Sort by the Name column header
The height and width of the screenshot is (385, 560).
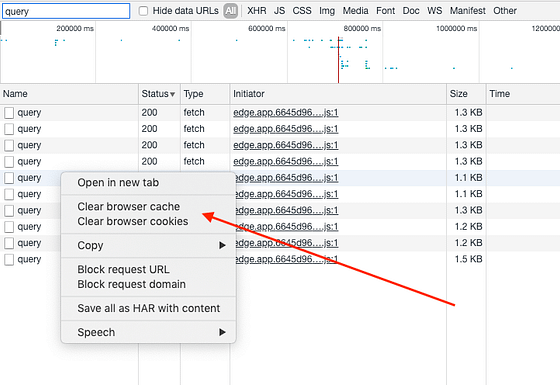click(x=69, y=94)
